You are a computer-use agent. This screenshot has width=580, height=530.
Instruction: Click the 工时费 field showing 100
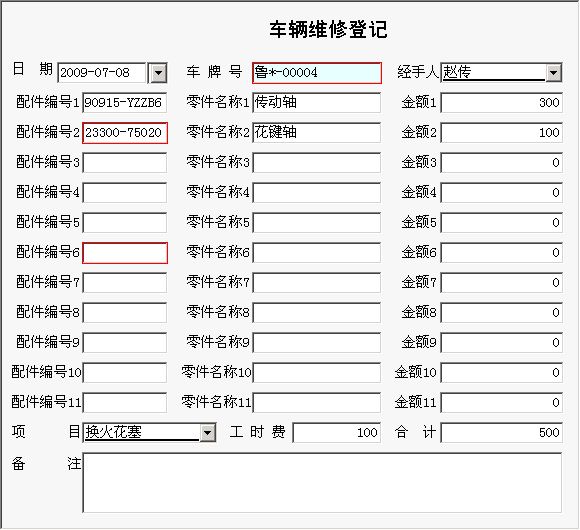click(337, 432)
